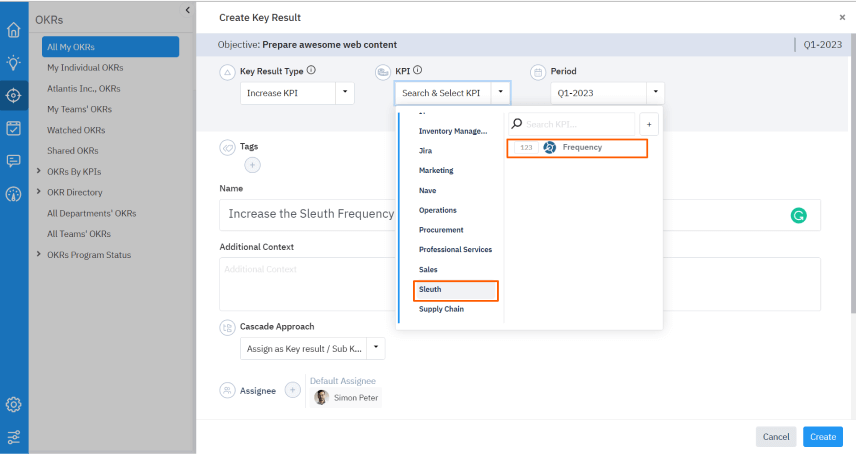Click the Additional Context text area
The height and width of the screenshot is (454, 856).
click(x=520, y=284)
